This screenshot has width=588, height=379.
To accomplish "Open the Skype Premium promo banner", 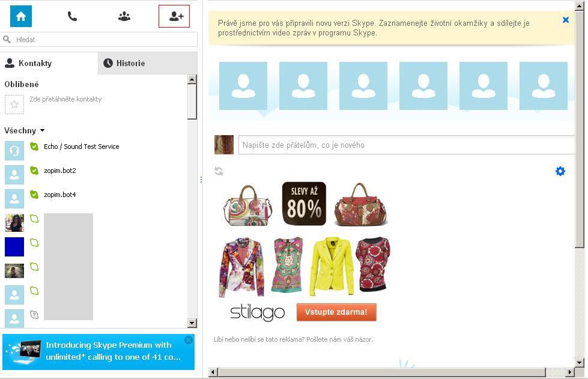I will pos(99,351).
